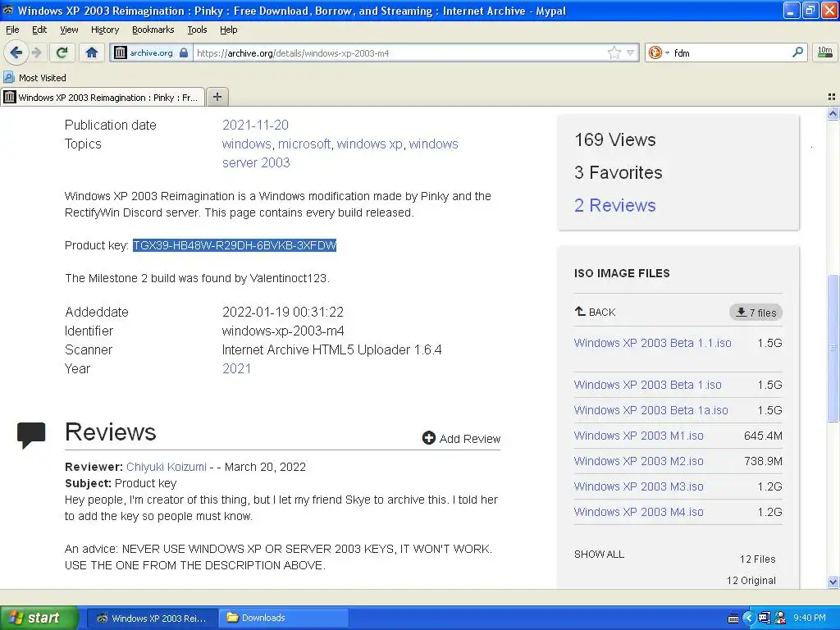This screenshot has width=840, height=630.
Task: Click the users tray icon
Action: coord(780,618)
